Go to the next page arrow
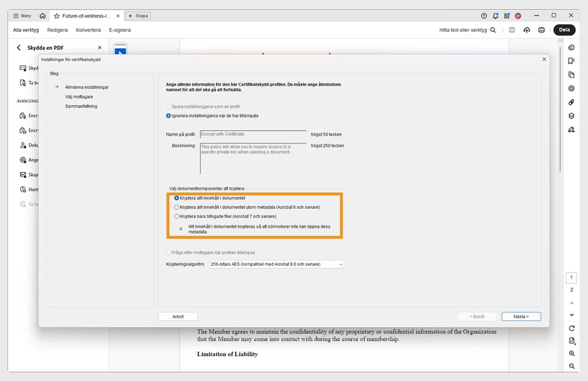The width and height of the screenshot is (588, 381). 571,315
